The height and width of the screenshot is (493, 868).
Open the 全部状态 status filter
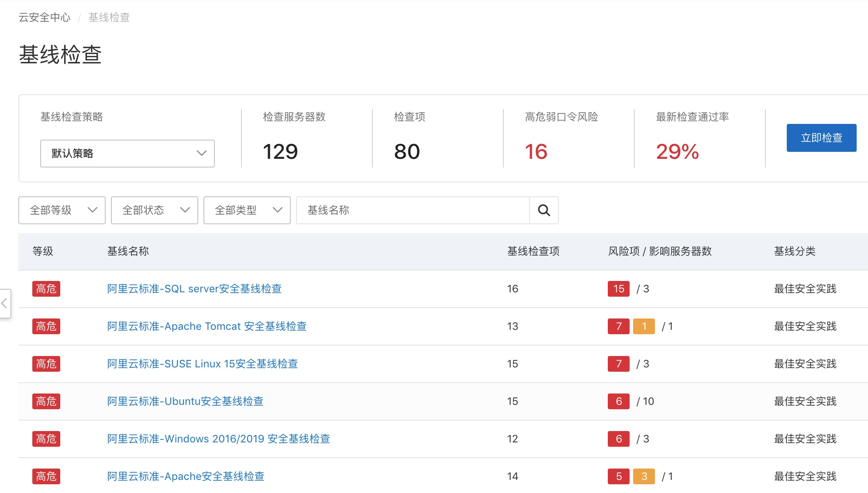click(155, 210)
